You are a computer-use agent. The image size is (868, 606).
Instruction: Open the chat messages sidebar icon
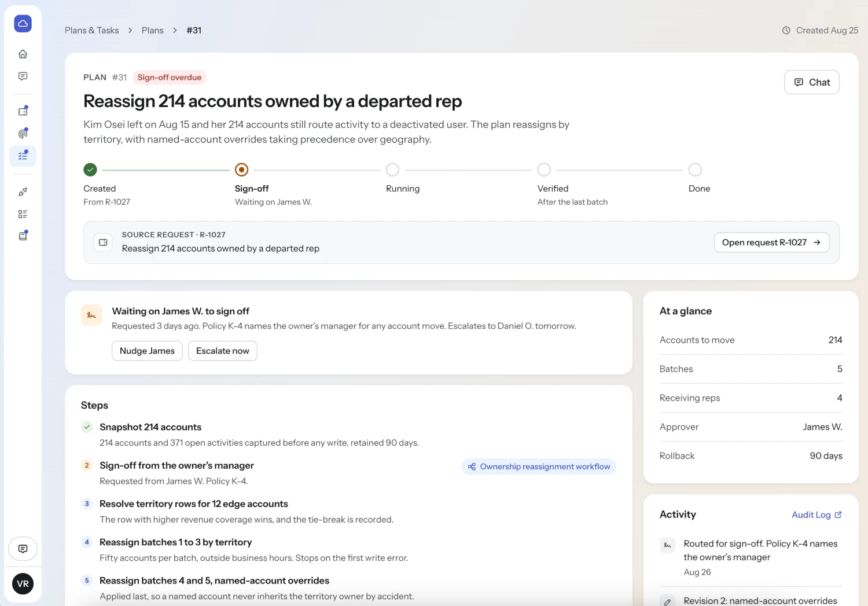(23, 76)
